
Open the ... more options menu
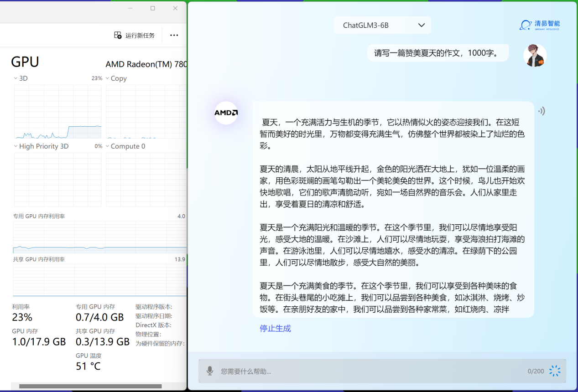174,35
